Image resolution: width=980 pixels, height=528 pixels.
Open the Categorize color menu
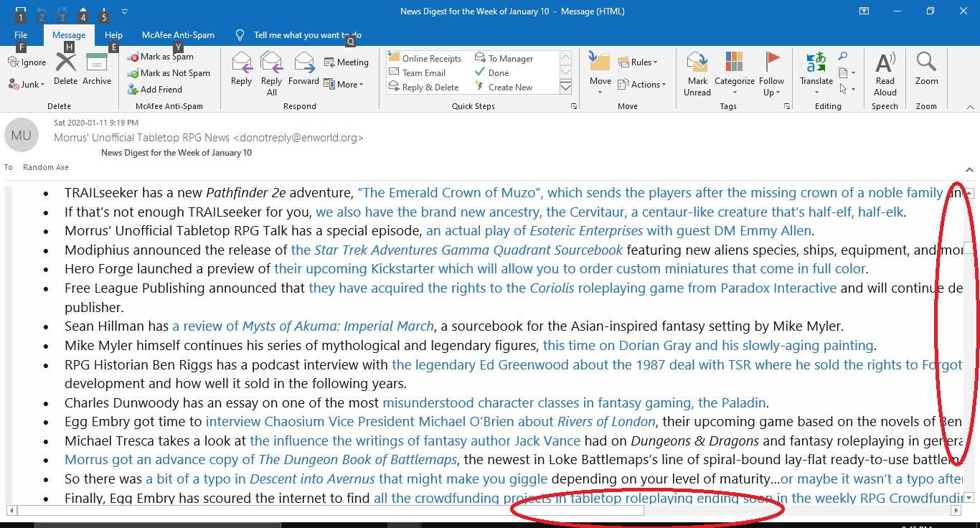click(x=734, y=74)
